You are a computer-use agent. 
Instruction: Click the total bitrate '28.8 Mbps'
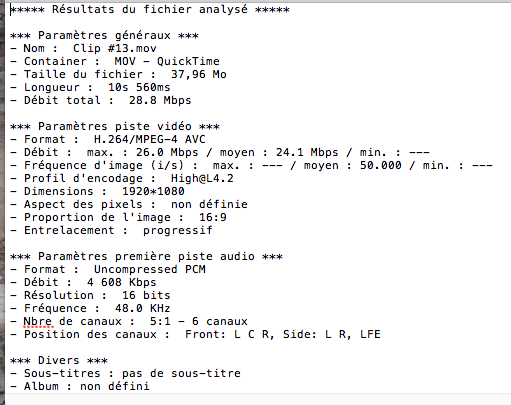click(x=160, y=100)
